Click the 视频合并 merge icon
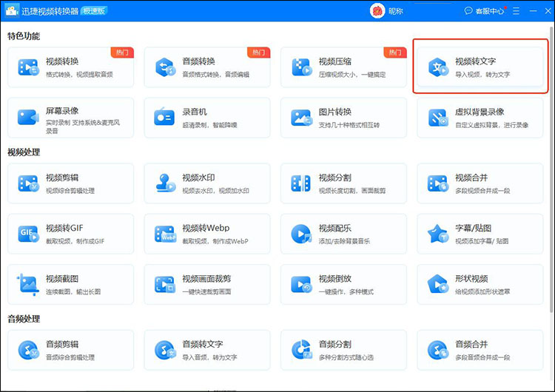Viewport: 555px width, 392px height. click(438, 183)
